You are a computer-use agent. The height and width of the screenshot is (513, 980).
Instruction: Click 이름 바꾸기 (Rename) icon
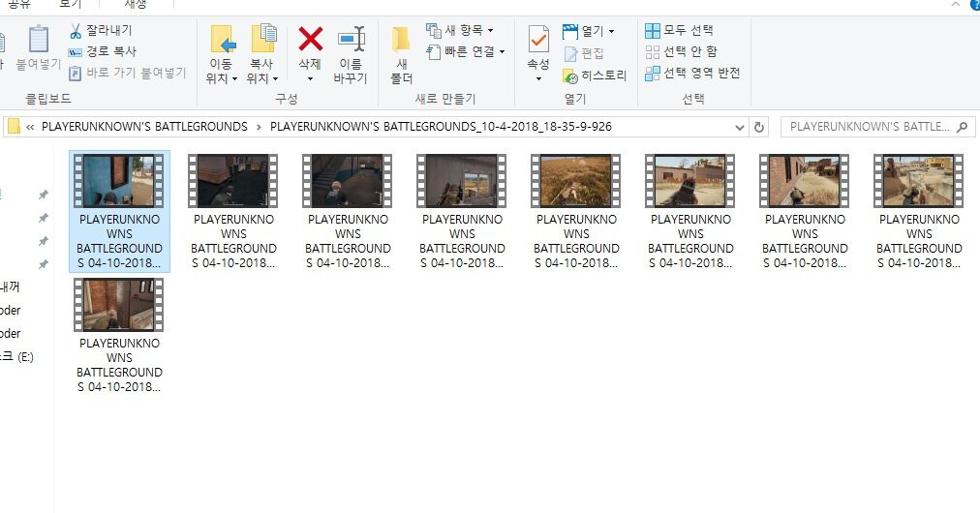(x=351, y=39)
